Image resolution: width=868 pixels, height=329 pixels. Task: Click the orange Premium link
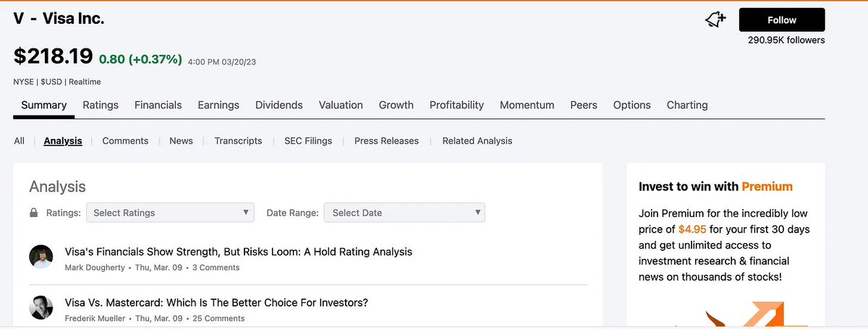pyautogui.click(x=767, y=187)
